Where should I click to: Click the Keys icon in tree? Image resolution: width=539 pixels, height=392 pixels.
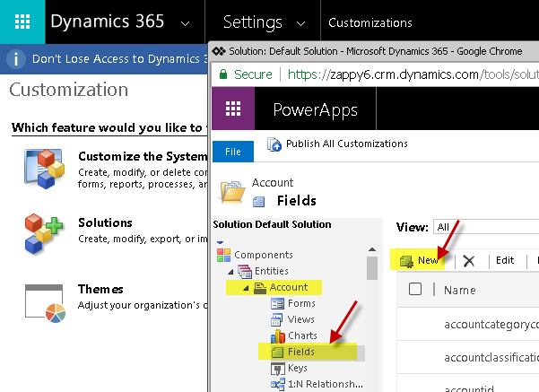point(278,369)
